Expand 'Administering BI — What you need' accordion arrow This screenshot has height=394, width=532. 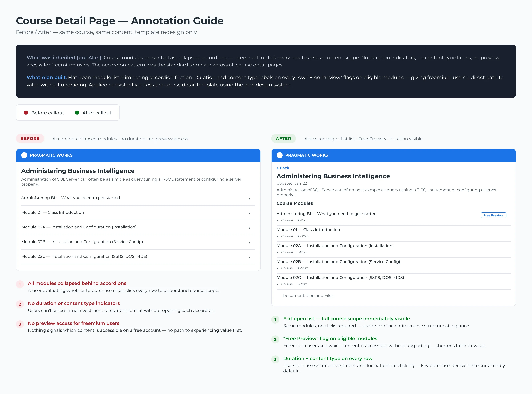pyautogui.click(x=249, y=199)
